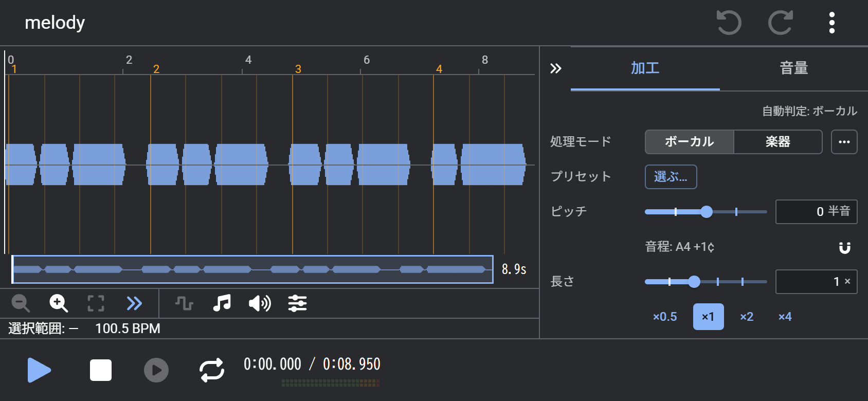This screenshot has height=401, width=868.
Task: Click the speaker volume icon
Action: [260, 303]
